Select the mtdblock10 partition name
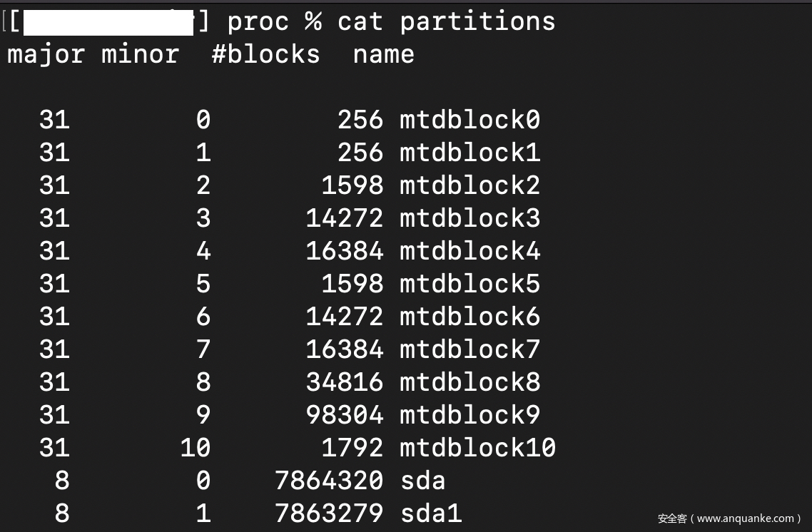This screenshot has height=532, width=812. pos(477,448)
